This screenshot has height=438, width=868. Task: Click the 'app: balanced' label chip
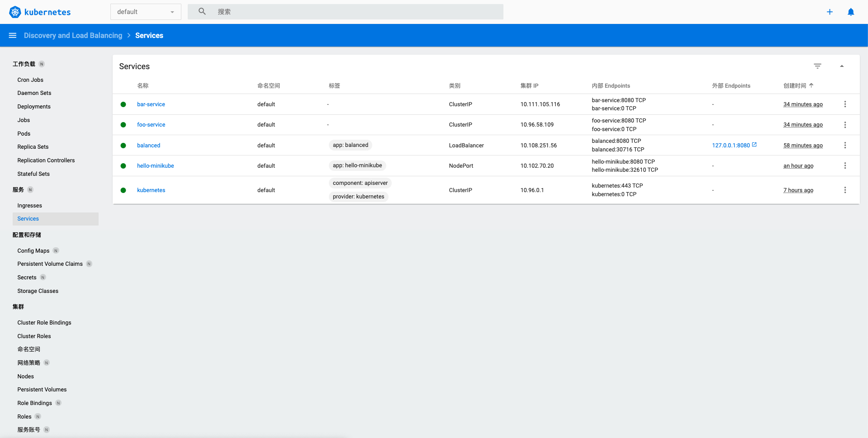[x=351, y=145]
